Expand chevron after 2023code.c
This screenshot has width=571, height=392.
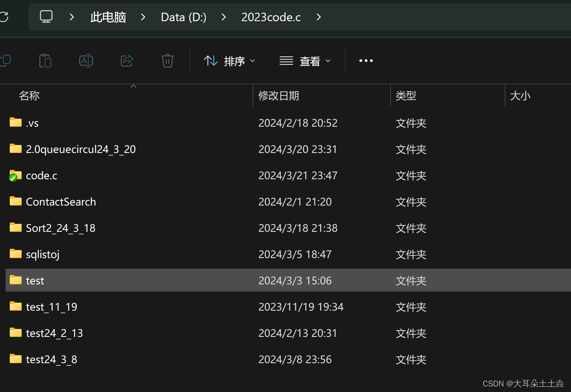pyautogui.click(x=319, y=17)
